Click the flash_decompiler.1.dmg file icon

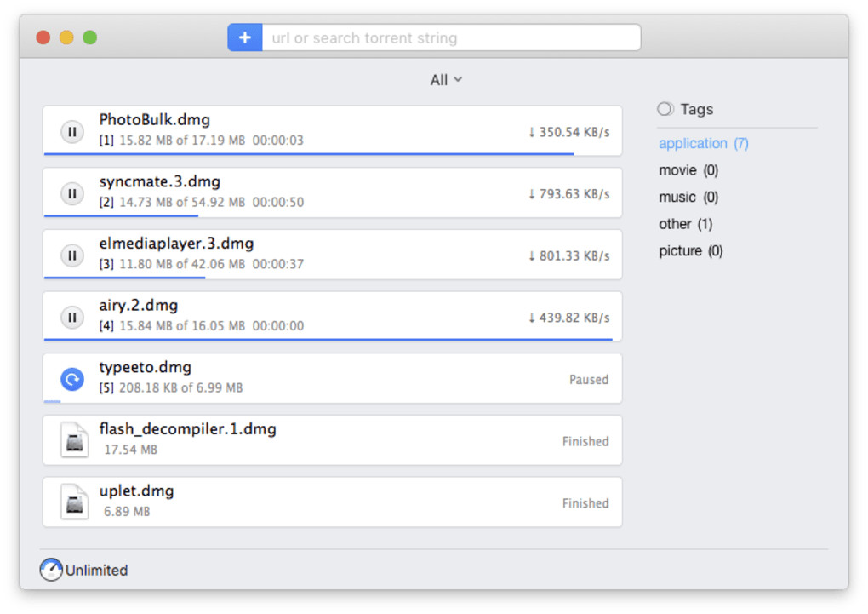click(74, 440)
